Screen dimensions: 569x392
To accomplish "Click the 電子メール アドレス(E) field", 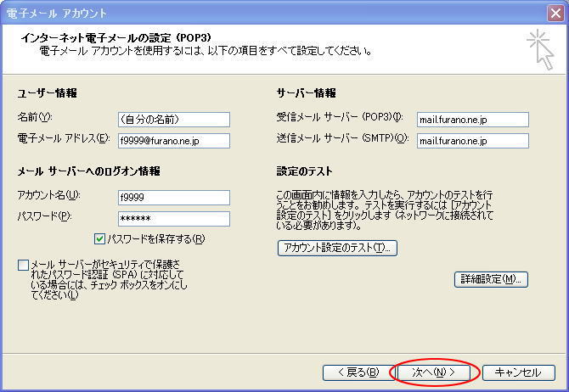I will pos(174,141).
